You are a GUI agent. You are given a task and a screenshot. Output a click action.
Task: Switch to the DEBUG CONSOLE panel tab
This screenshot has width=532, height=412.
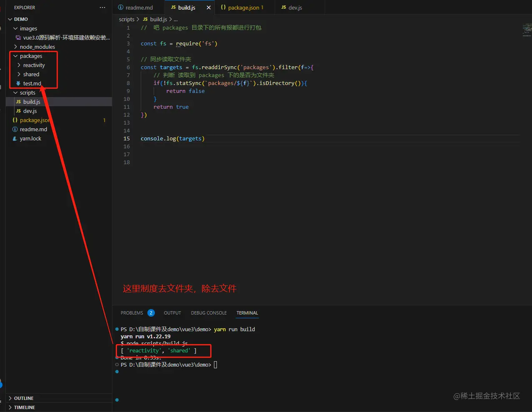(x=209, y=313)
